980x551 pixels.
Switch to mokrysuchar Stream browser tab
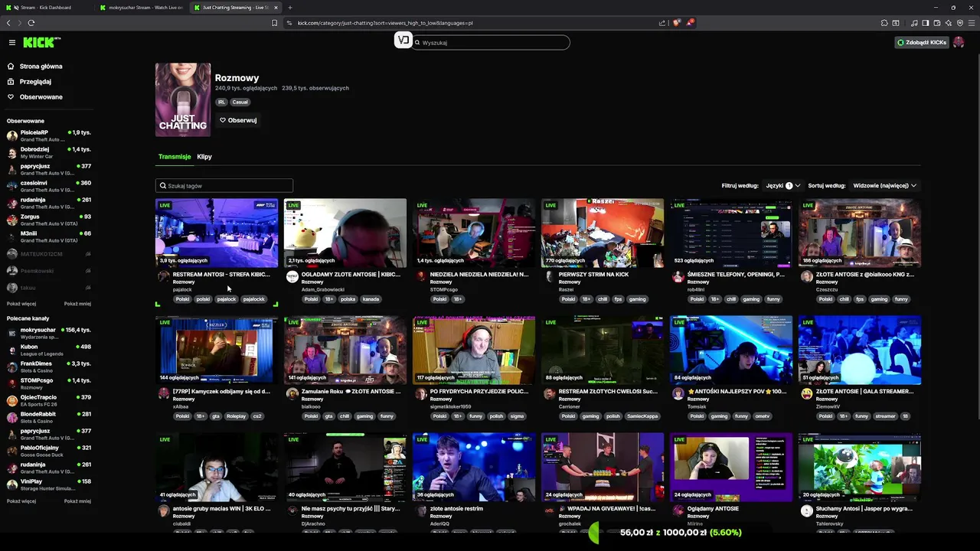point(142,8)
